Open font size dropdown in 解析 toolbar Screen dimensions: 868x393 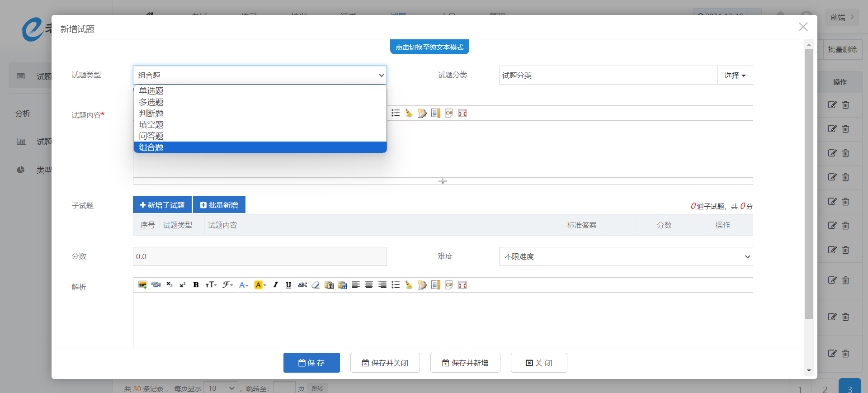click(x=211, y=285)
